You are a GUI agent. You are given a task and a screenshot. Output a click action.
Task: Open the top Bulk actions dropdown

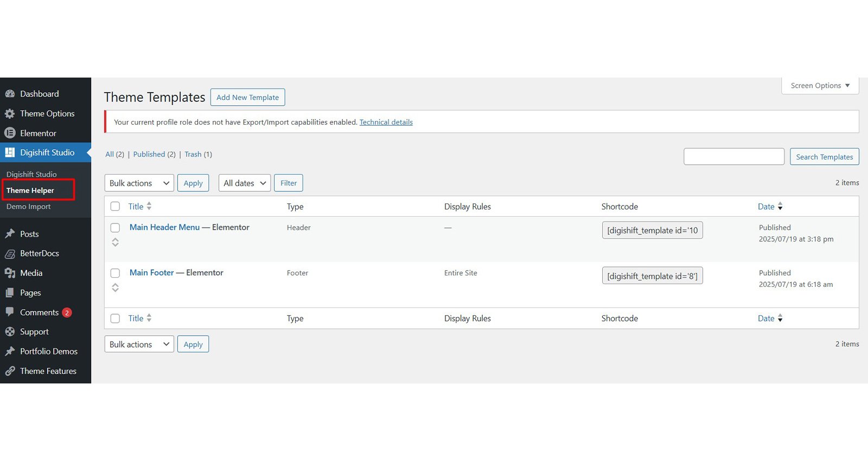coord(139,183)
